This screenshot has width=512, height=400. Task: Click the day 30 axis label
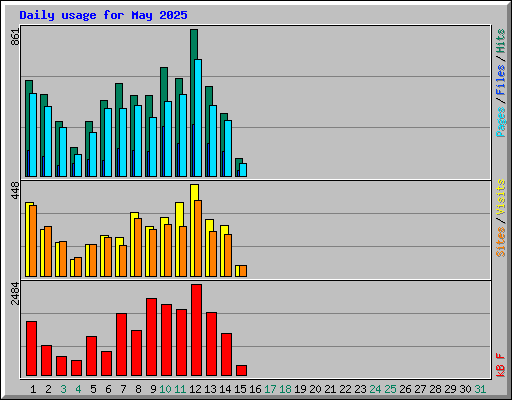point(465,389)
